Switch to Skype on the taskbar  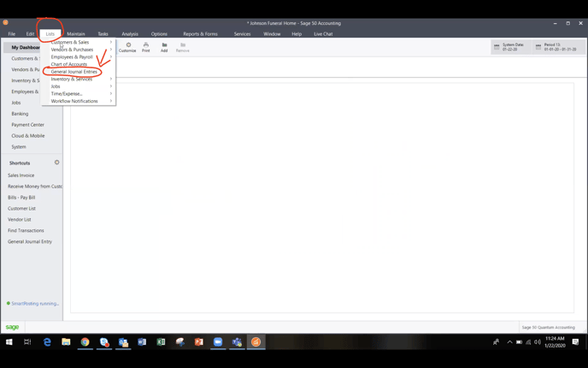pyautogui.click(x=104, y=341)
